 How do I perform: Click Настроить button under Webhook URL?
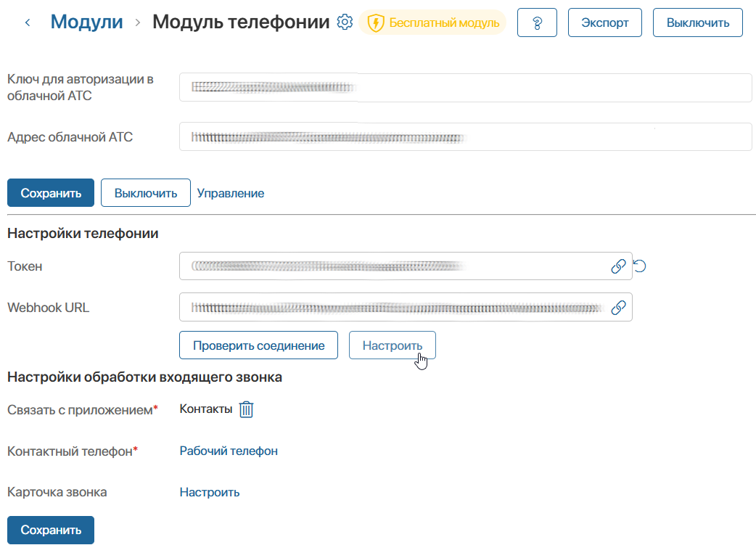pos(393,345)
